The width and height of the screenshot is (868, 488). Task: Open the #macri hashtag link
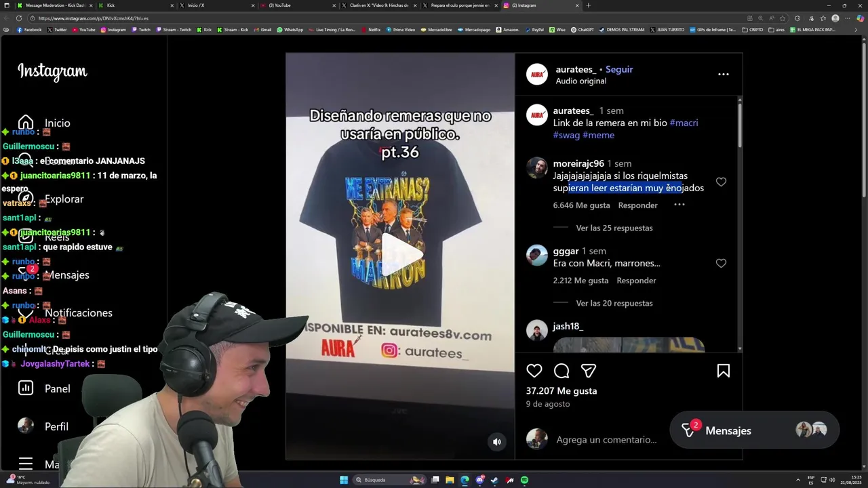(x=684, y=123)
